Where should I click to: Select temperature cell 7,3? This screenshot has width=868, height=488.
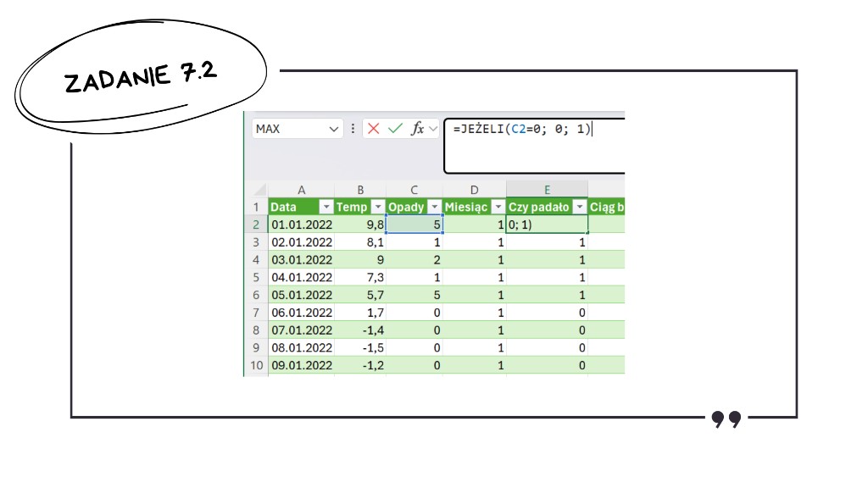tap(360, 277)
